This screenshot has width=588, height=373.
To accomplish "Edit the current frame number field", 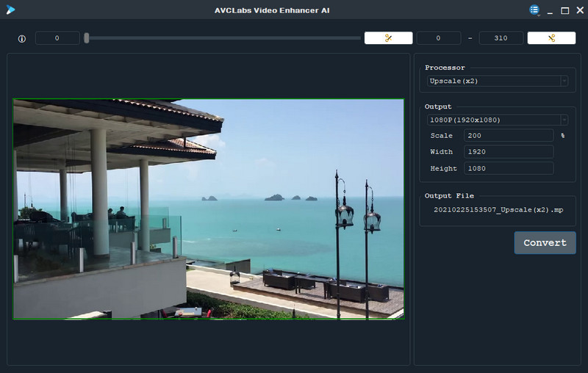I will [57, 38].
